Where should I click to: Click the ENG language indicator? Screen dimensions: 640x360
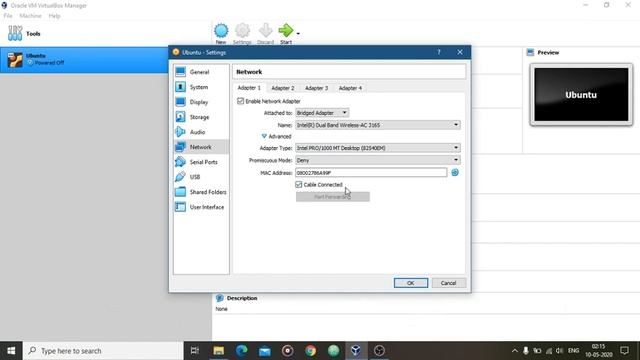[x=573, y=351]
